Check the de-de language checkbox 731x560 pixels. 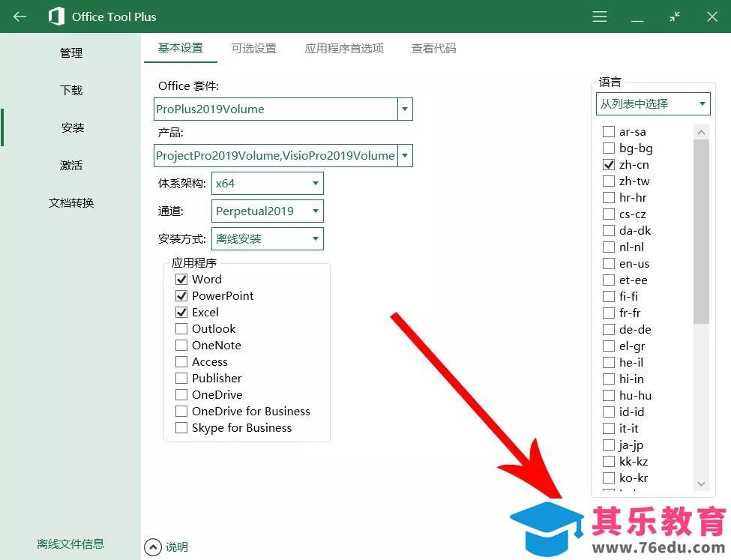pyautogui.click(x=608, y=330)
